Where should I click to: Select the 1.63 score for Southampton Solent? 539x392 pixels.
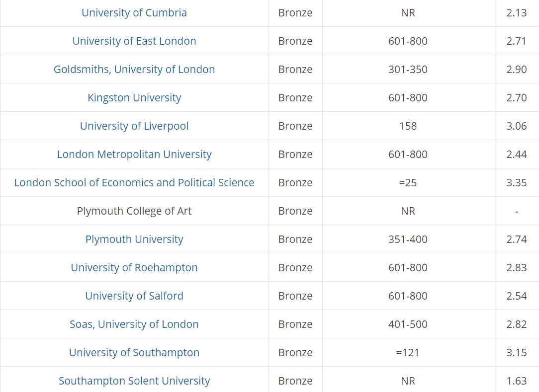click(516, 381)
